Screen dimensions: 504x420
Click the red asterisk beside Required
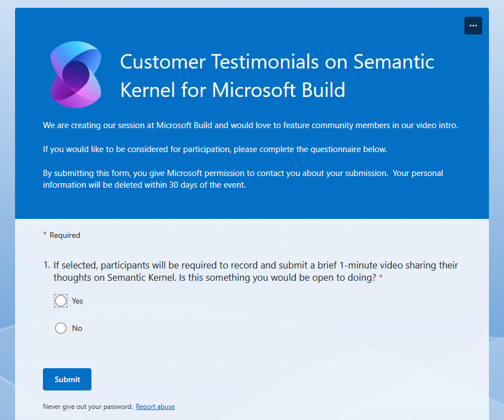pos(45,234)
